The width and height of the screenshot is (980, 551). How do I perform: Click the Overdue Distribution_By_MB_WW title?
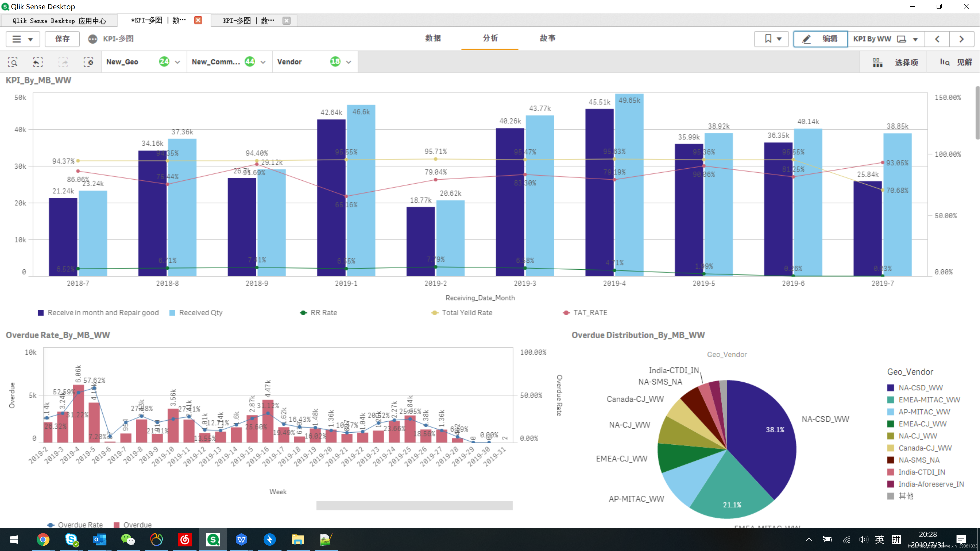pos(638,335)
